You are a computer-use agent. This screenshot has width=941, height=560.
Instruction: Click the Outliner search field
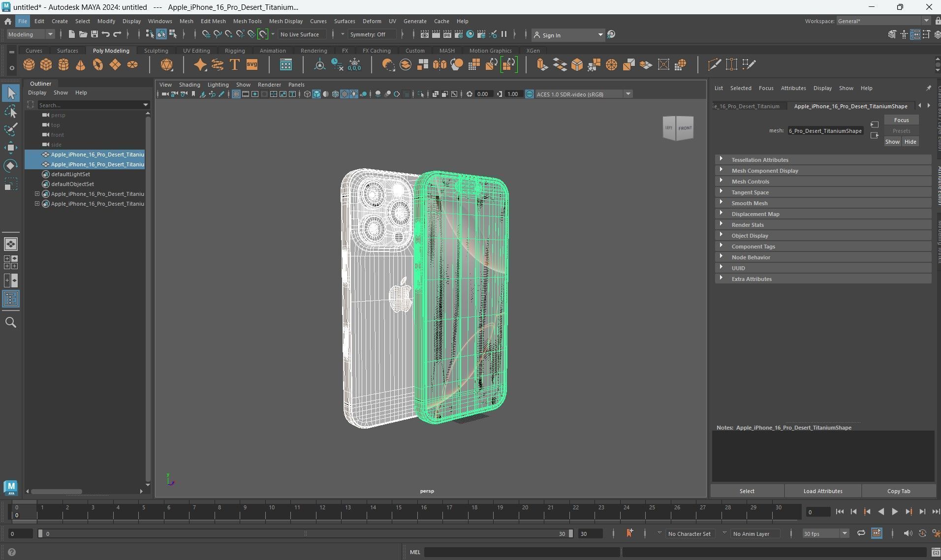point(94,105)
